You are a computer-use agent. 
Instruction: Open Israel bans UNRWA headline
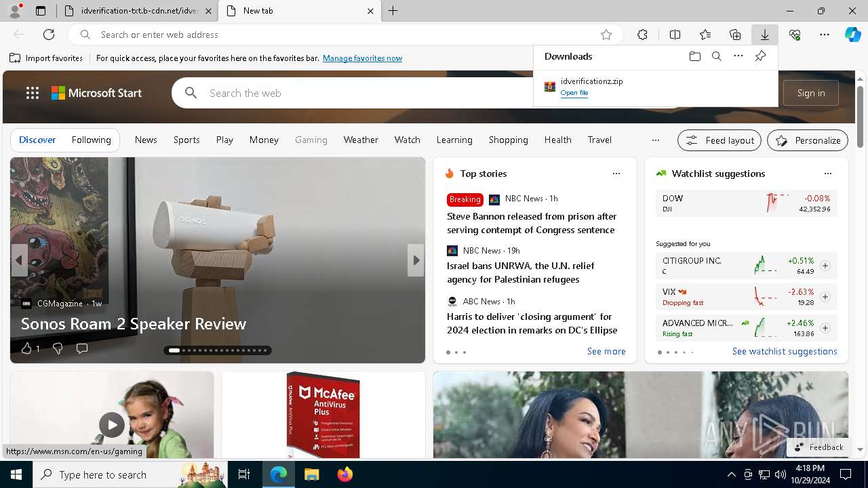coord(520,272)
